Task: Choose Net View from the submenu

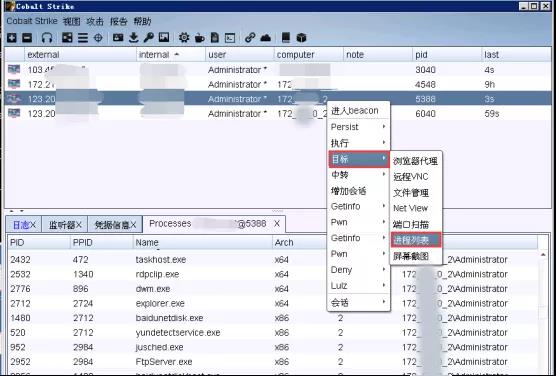Action: pyautogui.click(x=416, y=208)
